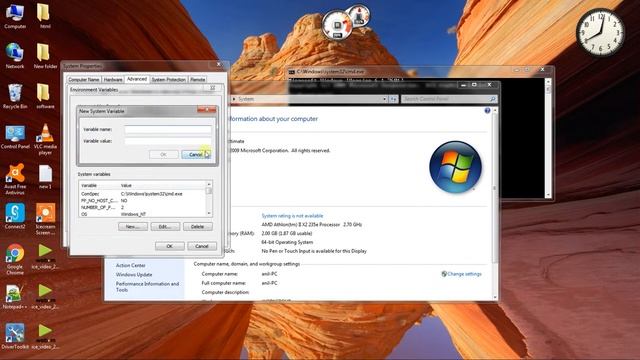Click the analog clock desktop gadget

coord(600,33)
